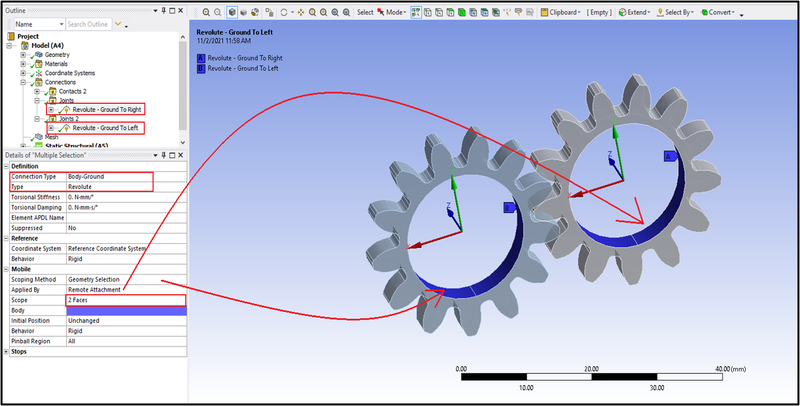The width and height of the screenshot is (800, 406).
Task: Click the Rotate view tool icon
Action: 284,12
